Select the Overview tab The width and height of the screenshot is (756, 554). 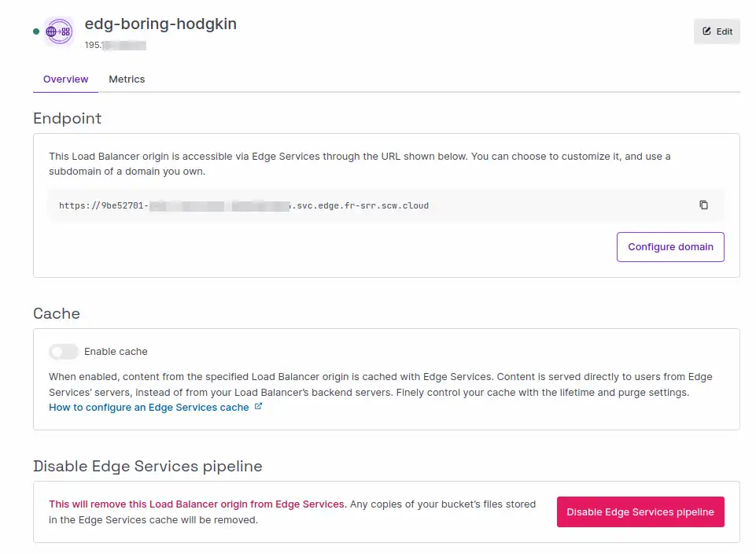[65, 79]
